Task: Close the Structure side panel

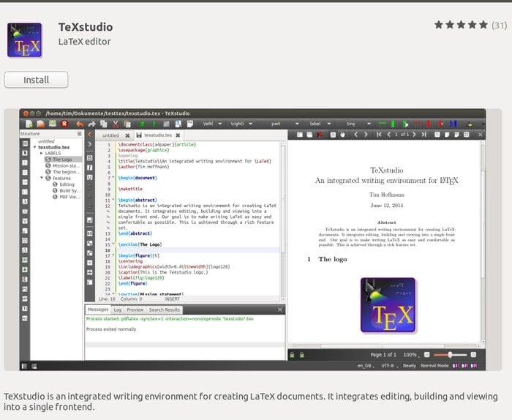Action: 79,134
